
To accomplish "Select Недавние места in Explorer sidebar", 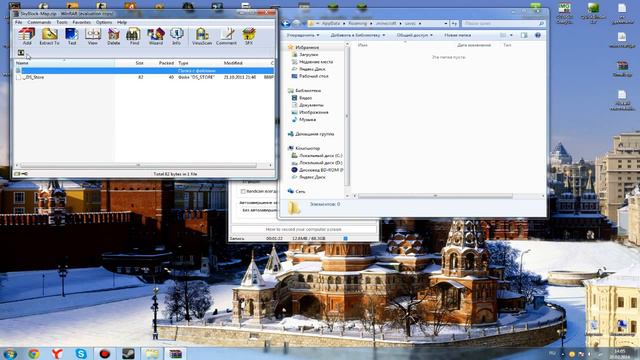I will 316,62.
